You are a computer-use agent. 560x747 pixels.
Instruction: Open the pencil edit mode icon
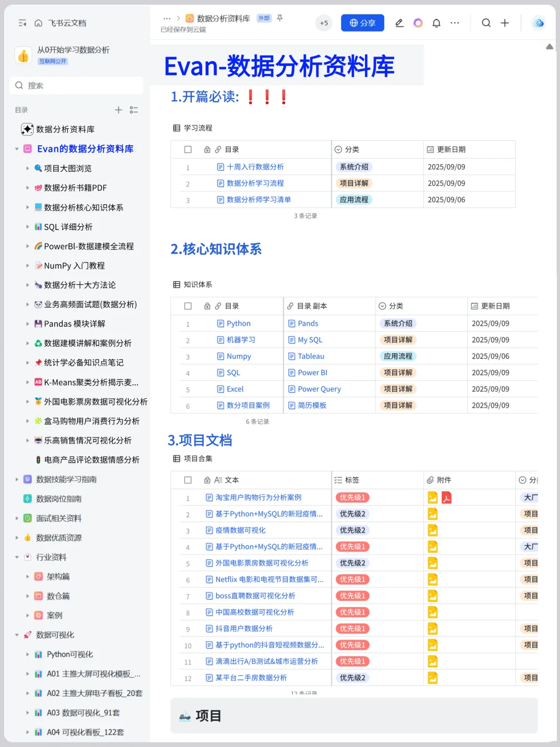[399, 23]
